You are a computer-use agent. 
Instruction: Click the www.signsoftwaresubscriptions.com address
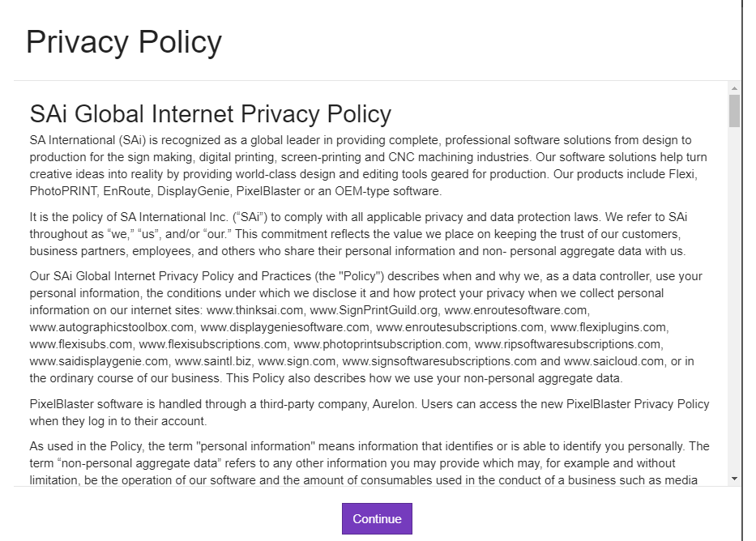point(439,361)
